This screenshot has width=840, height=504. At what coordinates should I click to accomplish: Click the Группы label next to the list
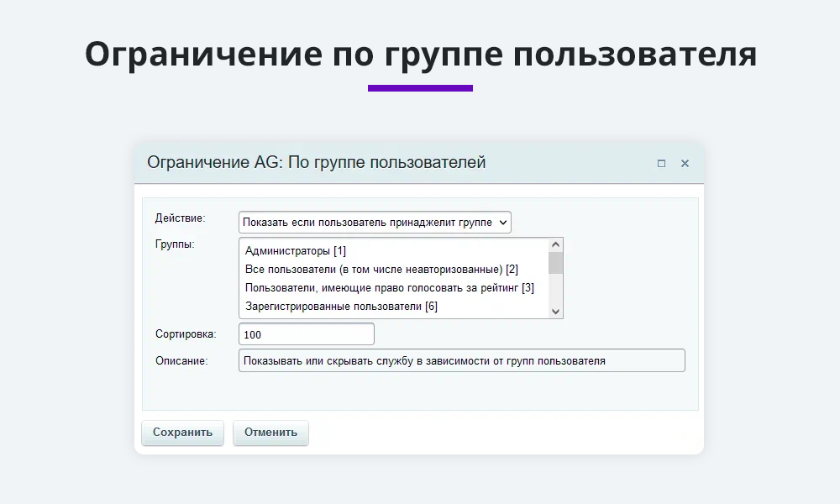click(x=174, y=242)
